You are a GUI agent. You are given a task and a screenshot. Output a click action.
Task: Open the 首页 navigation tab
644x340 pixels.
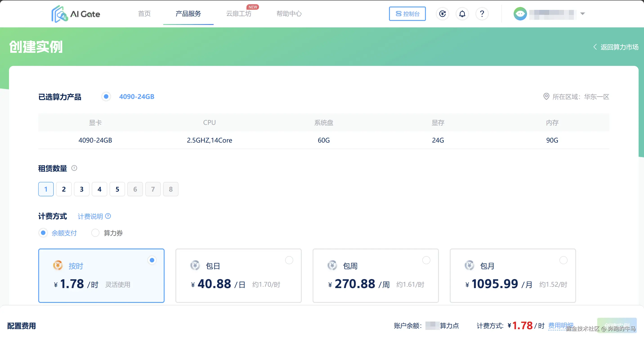pos(145,14)
